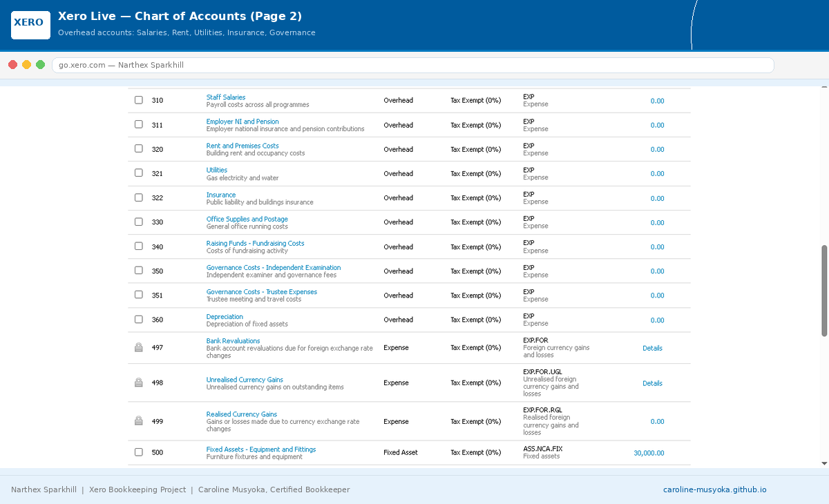This screenshot has height=504, width=829.
Task: Tick the checkbox for account 311
Action: point(138,124)
